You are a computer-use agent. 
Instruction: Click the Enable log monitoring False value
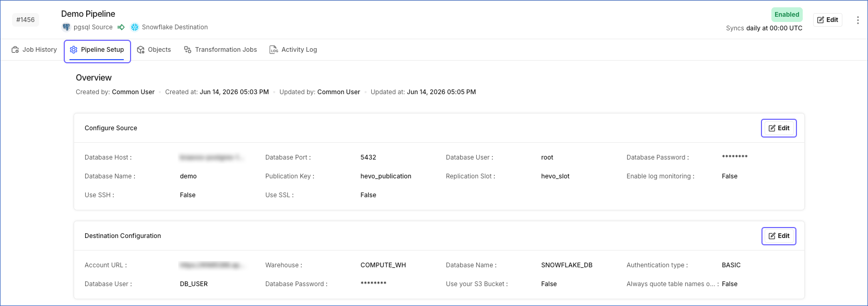pos(730,176)
